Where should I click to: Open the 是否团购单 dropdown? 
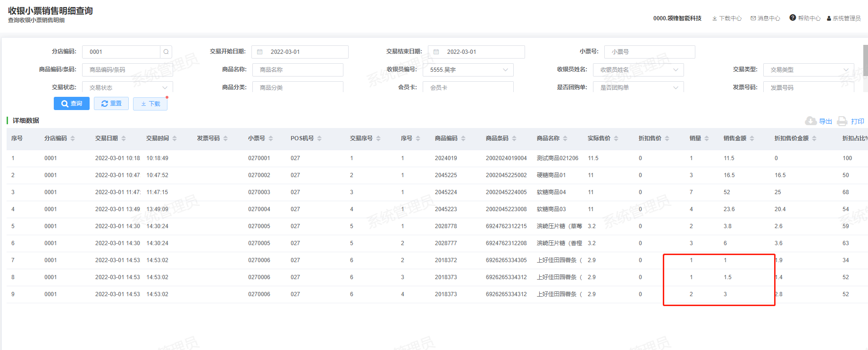tap(676, 87)
